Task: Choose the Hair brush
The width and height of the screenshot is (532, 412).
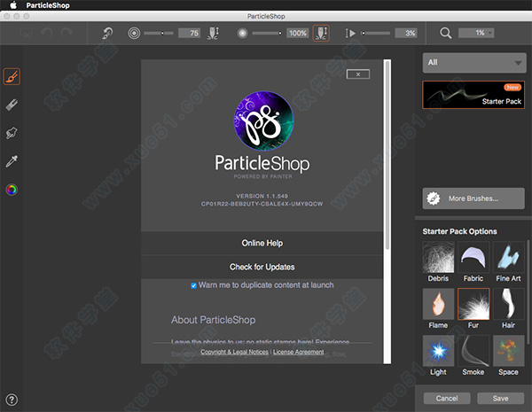Action: click(x=508, y=308)
